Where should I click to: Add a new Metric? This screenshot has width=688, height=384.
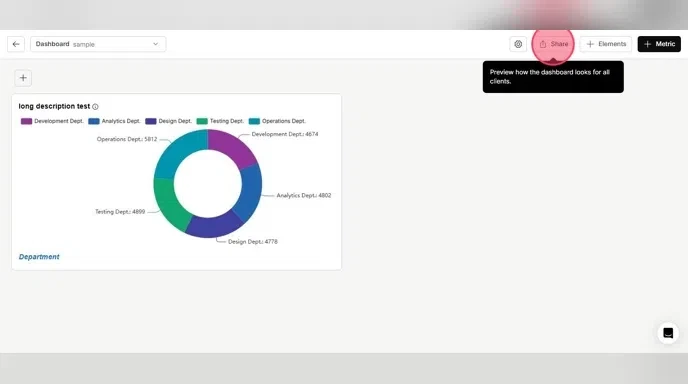(x=659, y=44)
